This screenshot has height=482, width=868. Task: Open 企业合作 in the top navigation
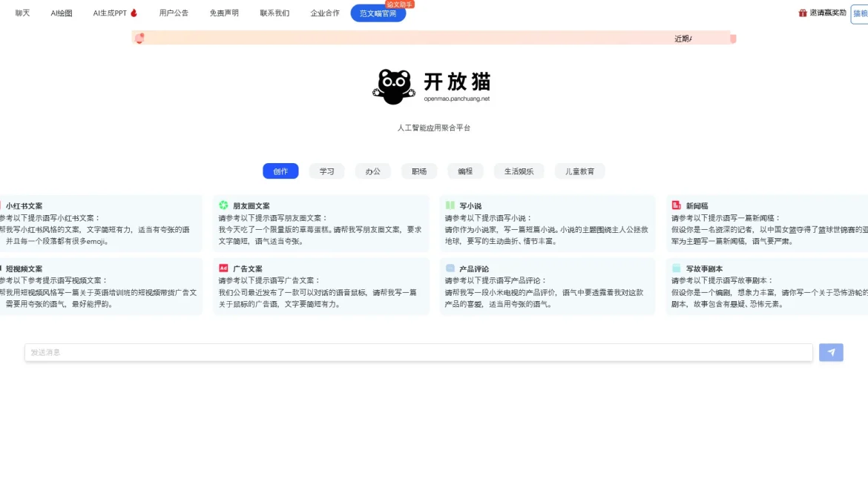tap(325, 13)
